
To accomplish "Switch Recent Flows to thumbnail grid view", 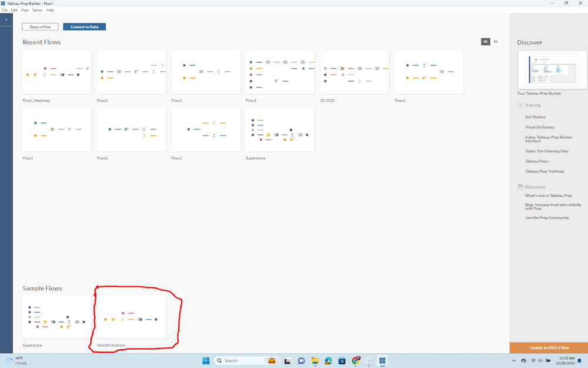I will (485, 42).
